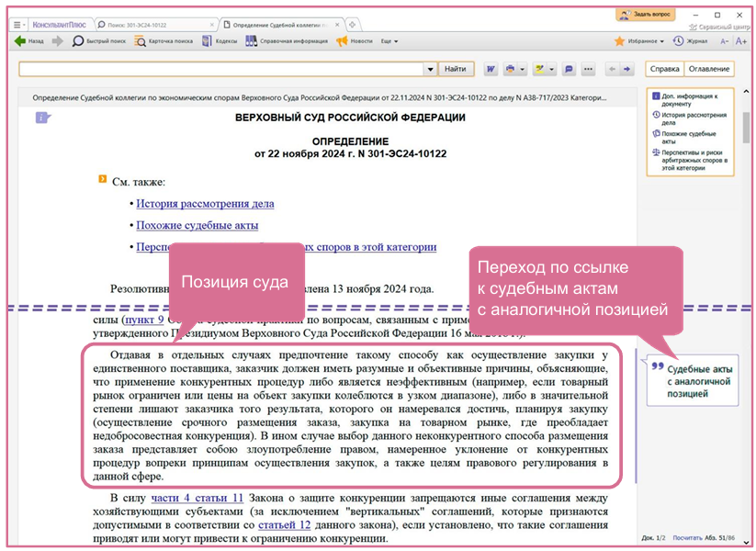Switch to the Оглавление tab

coord(709,69)
